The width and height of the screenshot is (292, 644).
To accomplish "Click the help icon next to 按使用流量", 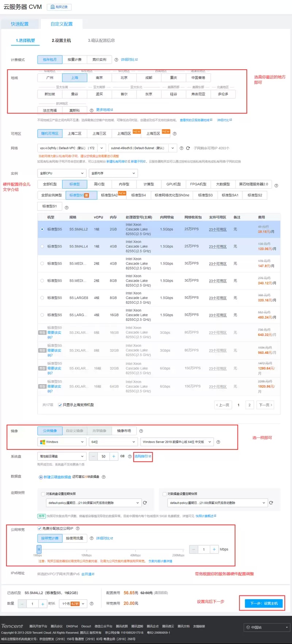I will (x=92, y=538).
